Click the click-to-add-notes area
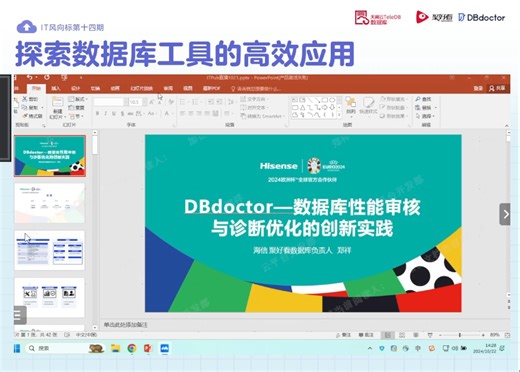This screenshot has width=520, height=372. (x=125, y=324)
